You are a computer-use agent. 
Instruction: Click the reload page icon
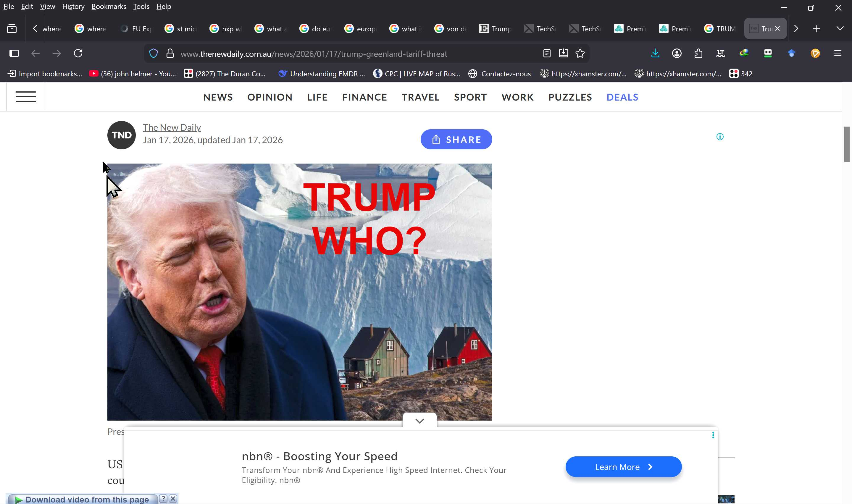coord(78,53)
